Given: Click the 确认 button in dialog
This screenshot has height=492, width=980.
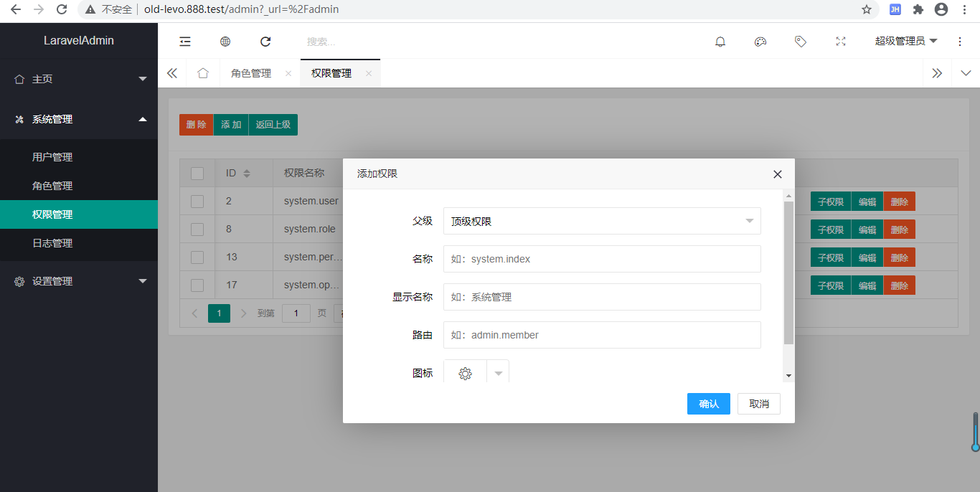Looking at the screenshot, I should (x=708, y=404).
